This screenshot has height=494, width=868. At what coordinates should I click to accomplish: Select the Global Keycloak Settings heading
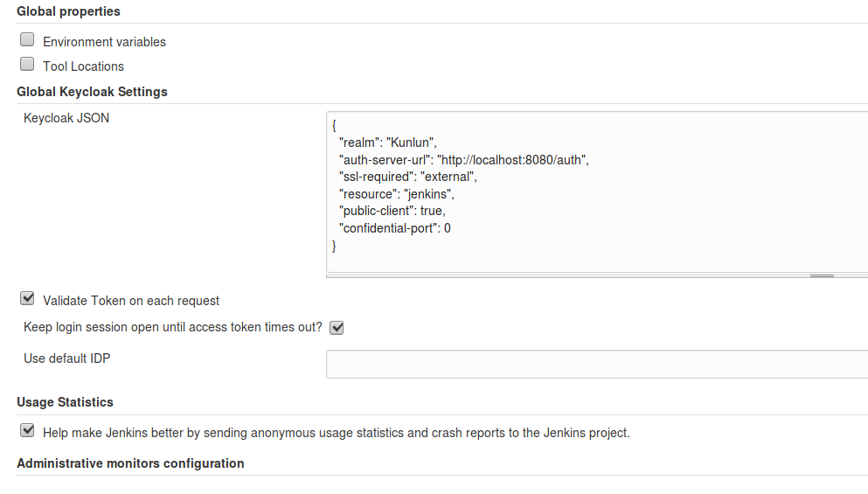92,92
